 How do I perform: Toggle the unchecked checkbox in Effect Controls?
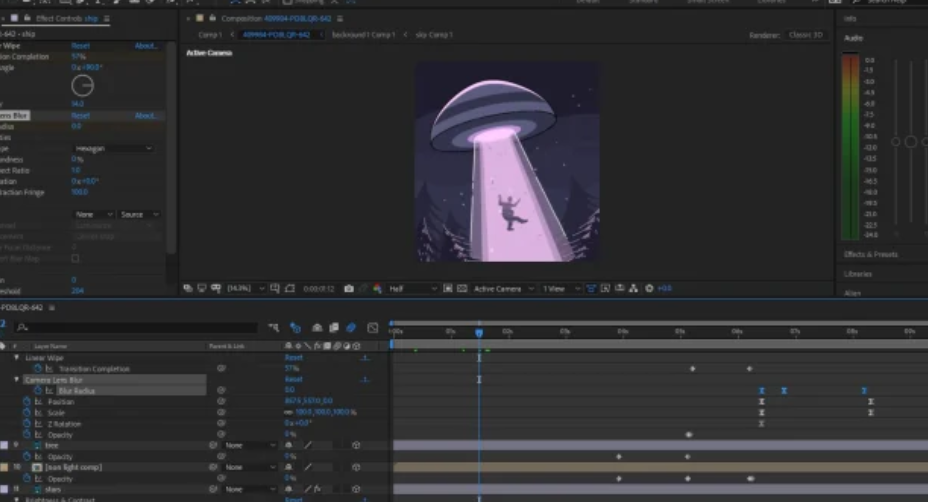pyautogui.click(x=75, y=258)
